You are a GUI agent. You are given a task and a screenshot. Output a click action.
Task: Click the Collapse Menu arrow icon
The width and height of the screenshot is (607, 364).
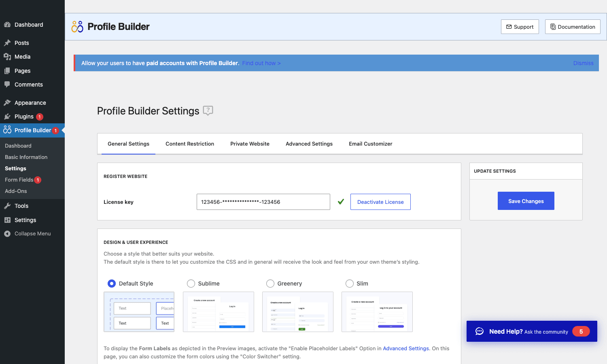(7, 234)
